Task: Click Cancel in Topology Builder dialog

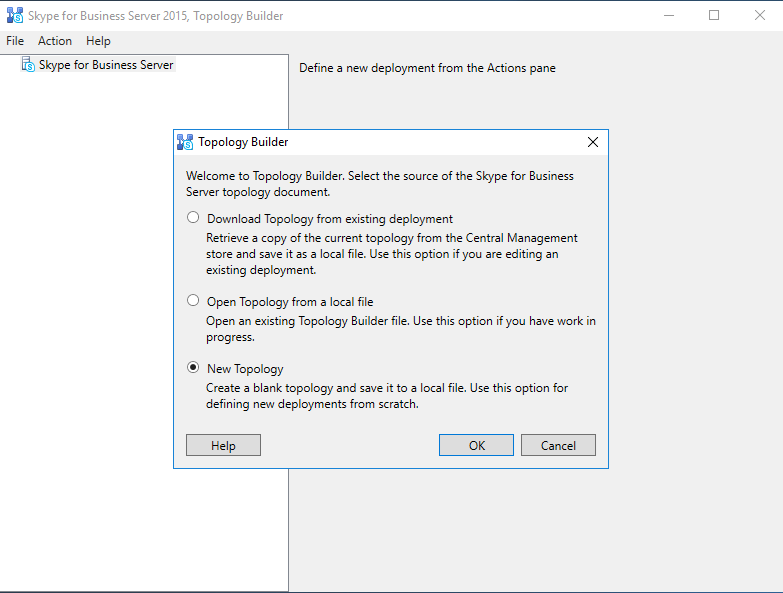Action: [x=558, y=445]
